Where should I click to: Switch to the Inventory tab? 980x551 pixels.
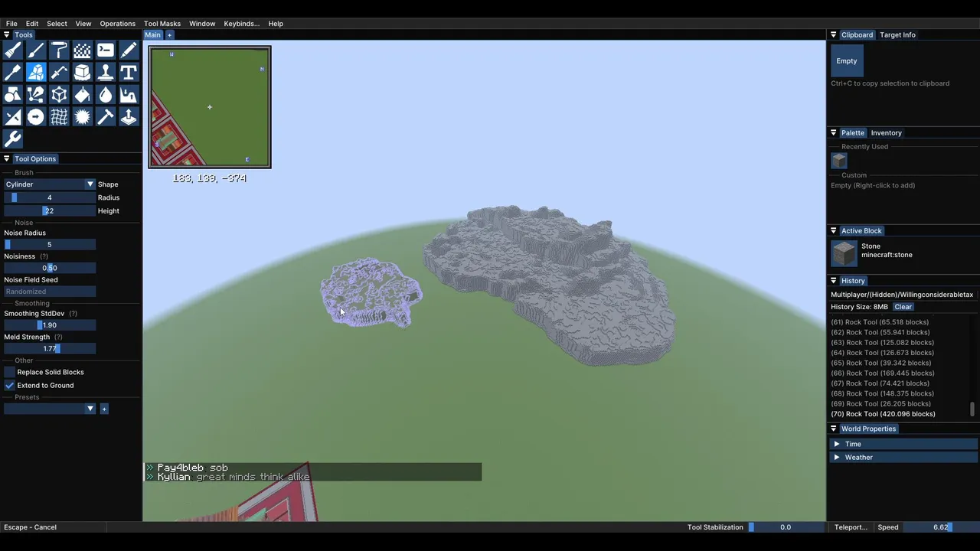[x=886, y=133]
